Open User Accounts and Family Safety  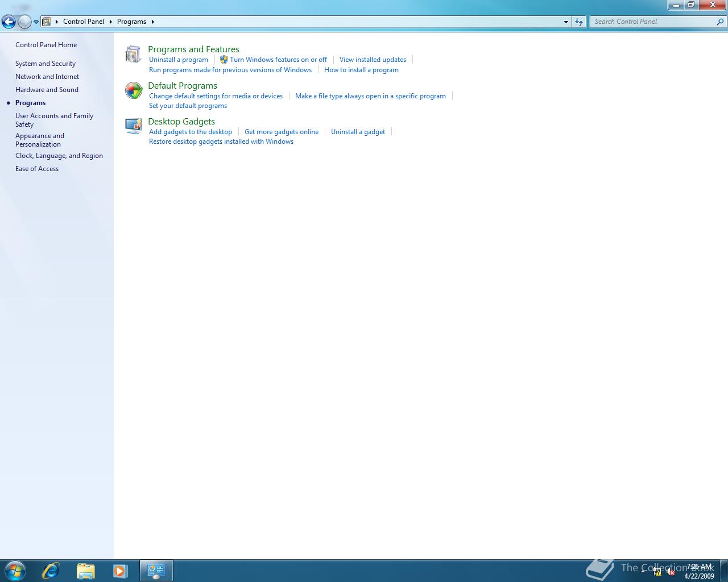(x=54, y=120)
